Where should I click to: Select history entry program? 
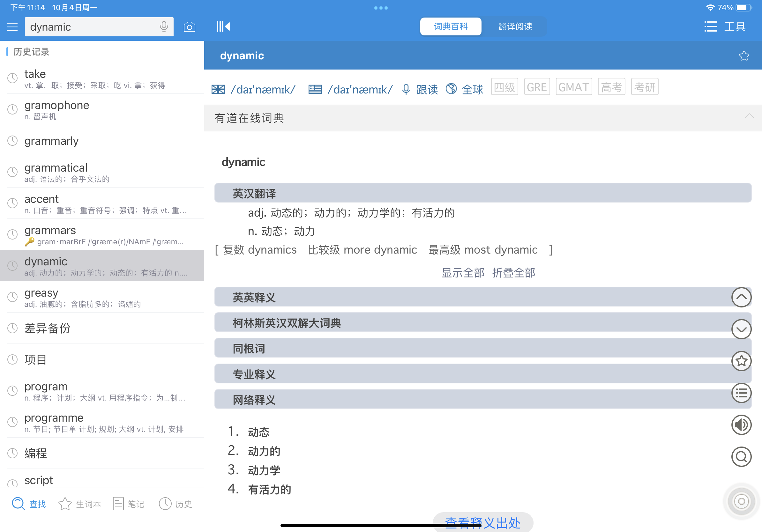pos(102,391)
